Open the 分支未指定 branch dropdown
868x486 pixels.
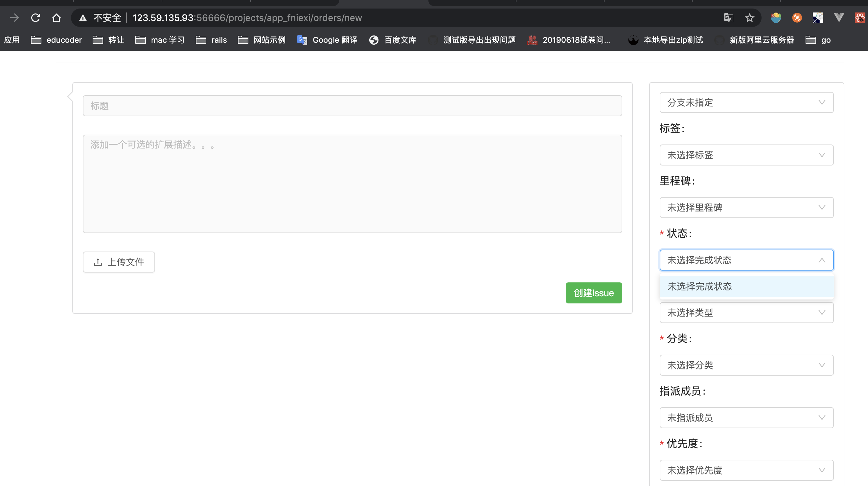746,102
